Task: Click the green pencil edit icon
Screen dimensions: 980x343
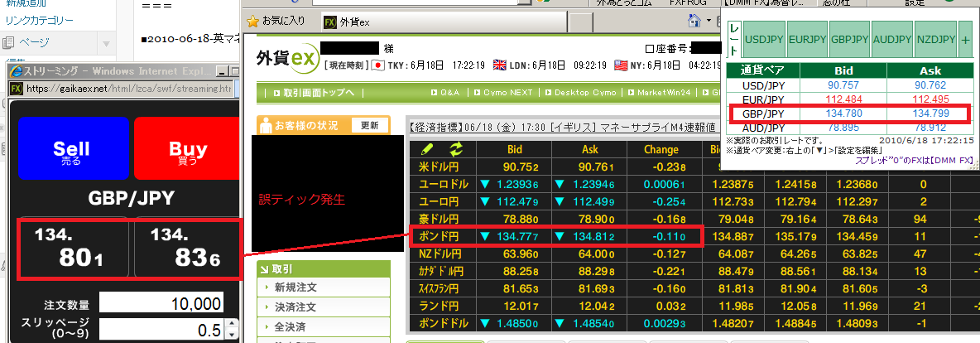Action: (x=427, y=150)
